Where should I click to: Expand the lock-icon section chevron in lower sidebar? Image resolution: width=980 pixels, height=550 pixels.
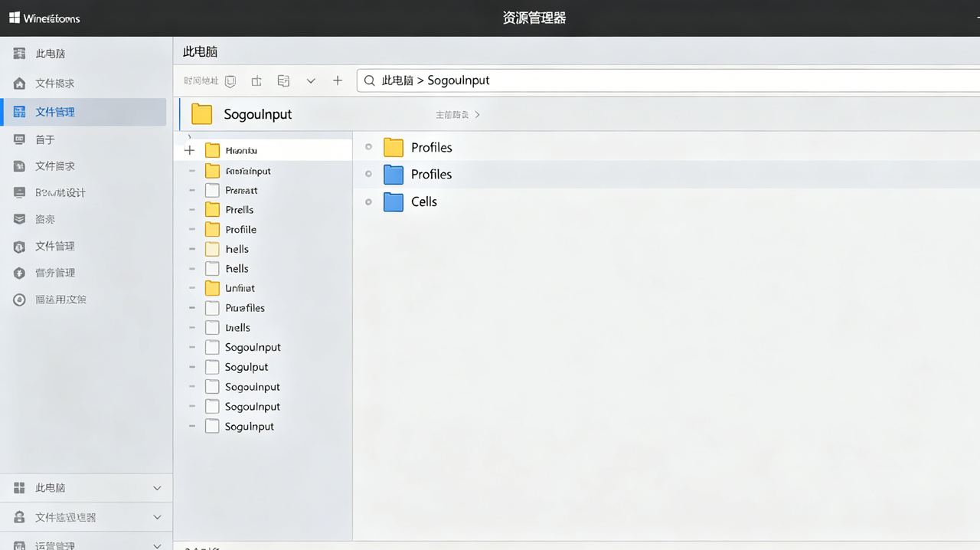click(x=157, y=517)
